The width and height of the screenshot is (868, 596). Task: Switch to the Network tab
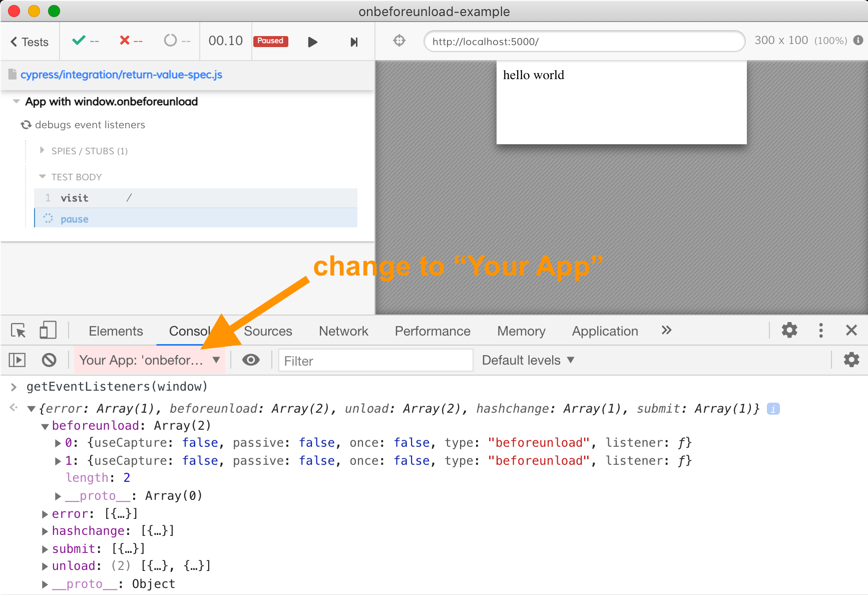(x=343, y=331)
